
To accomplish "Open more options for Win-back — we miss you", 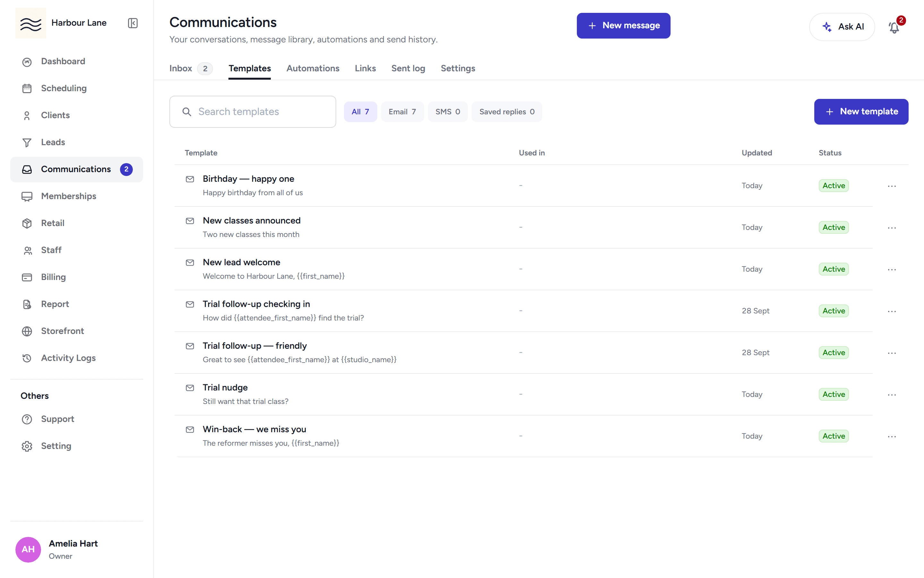I will click(x=892, y=436).
